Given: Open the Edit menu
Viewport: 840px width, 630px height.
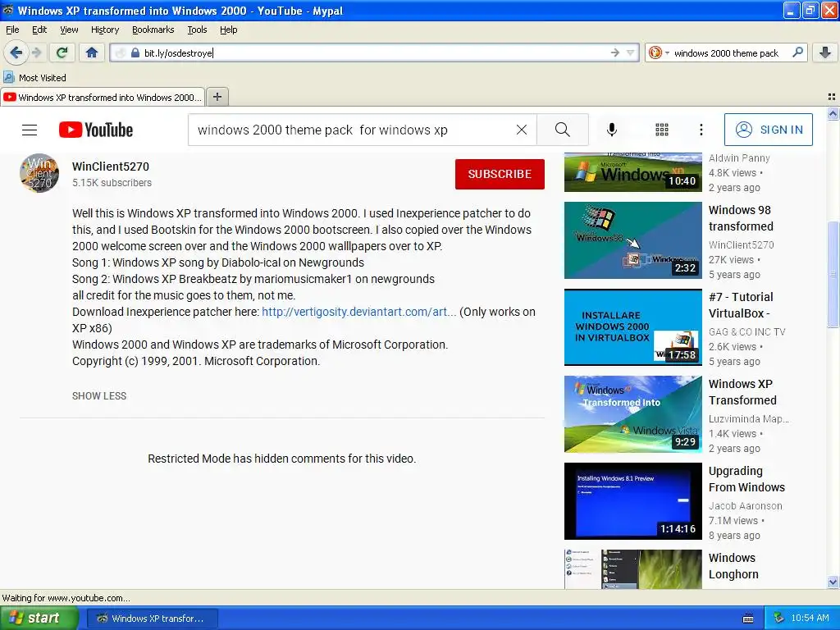Looking at the screenshot, I should 39,30.
